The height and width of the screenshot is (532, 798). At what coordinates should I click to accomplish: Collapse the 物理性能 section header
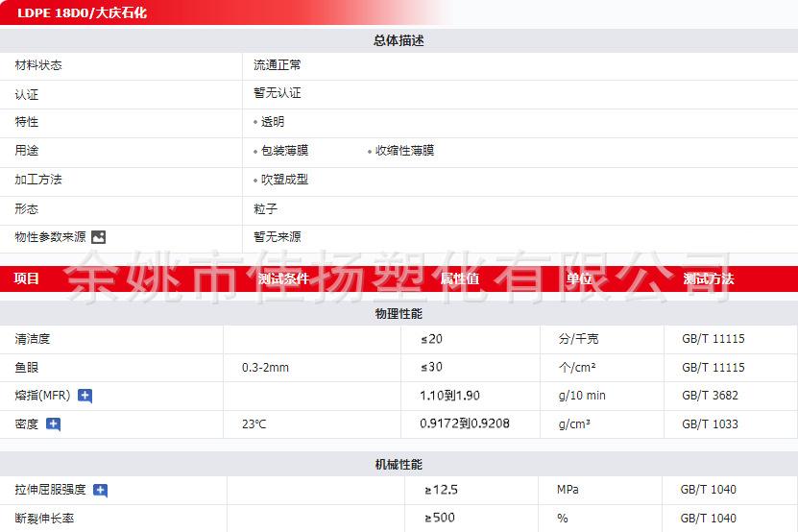click(x=399, y=314)
